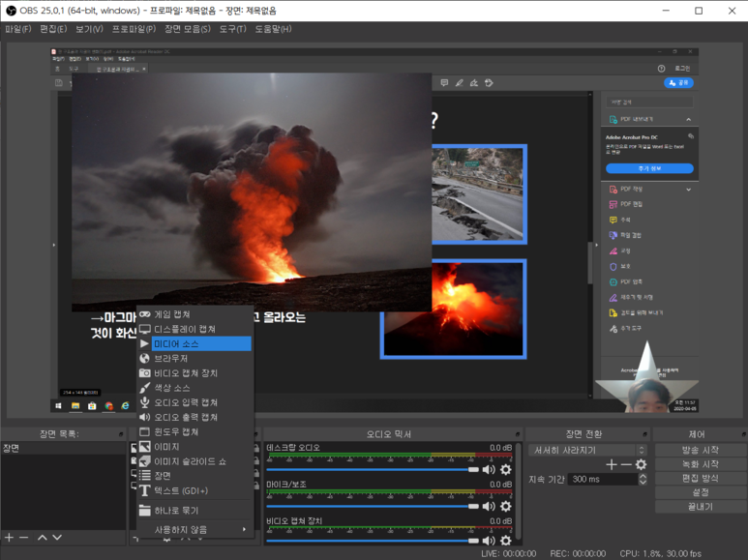Add a 장면 source from the context menu
This screenshot has height=560, width=748.
tap(194, 476)
